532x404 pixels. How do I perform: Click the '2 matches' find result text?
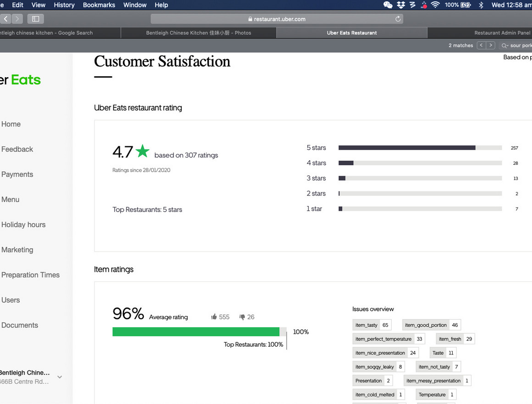[460, 45]
